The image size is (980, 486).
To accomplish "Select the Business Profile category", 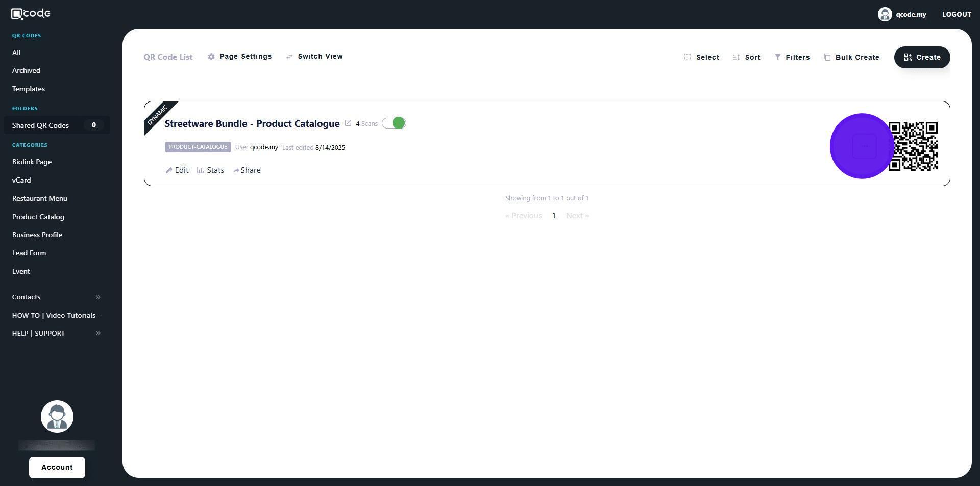I will pyautogui.click(x=37, y=235).
